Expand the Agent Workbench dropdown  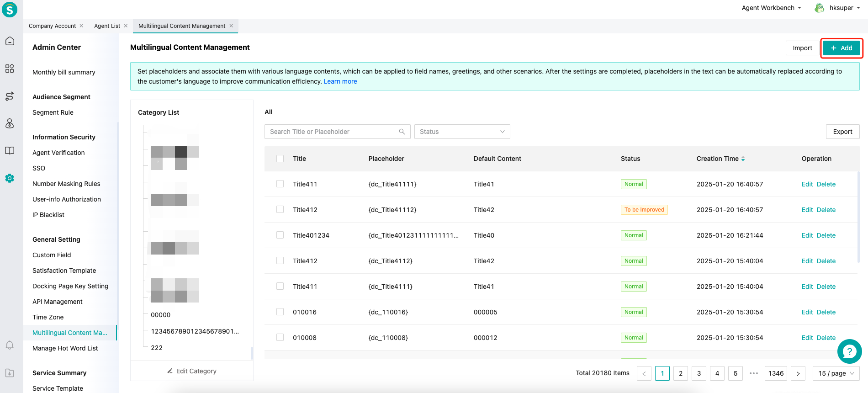pos(771,8)
